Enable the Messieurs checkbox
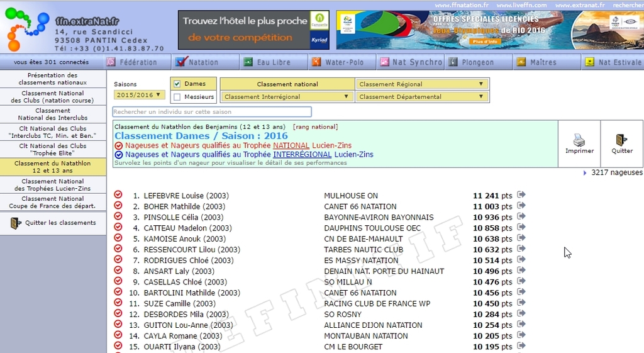644x353 pixels. click(x=177, y=97)
